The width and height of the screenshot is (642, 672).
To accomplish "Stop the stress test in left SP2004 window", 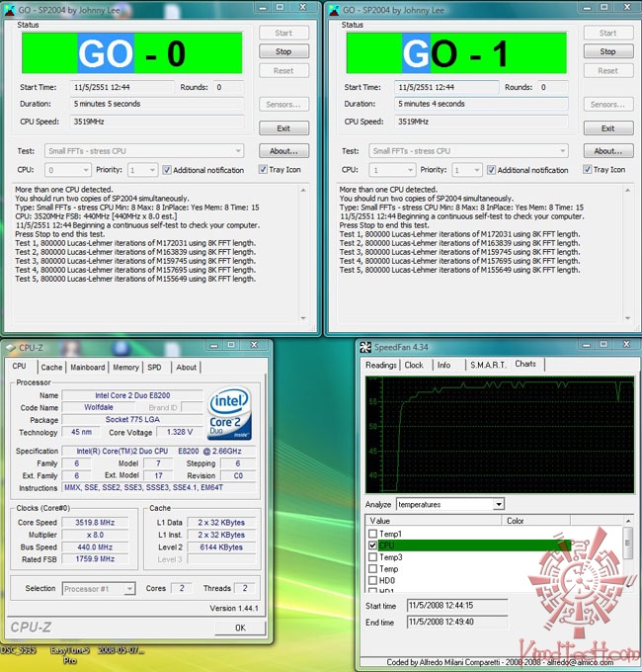I will click(283, 51).
